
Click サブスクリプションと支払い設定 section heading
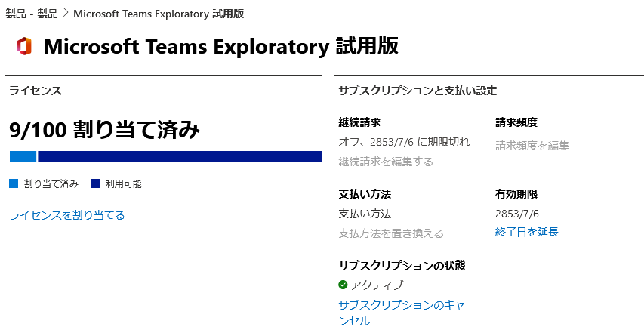(x=418, y=91)
